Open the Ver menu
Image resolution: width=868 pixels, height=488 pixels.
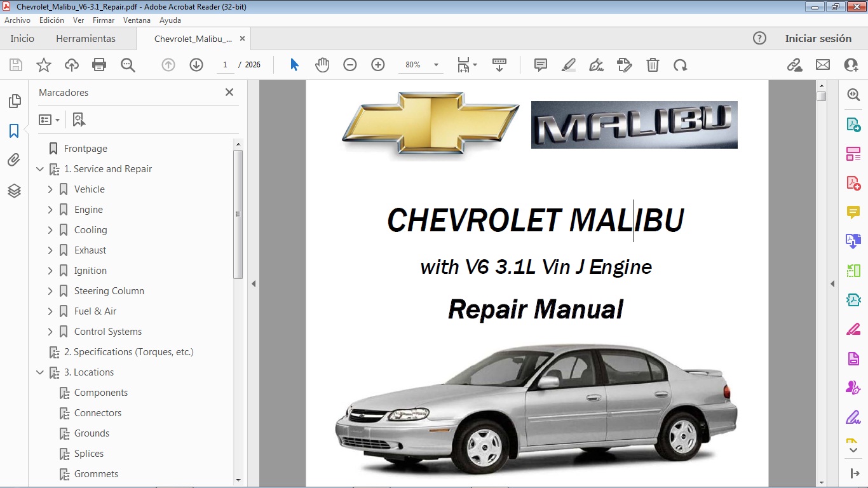point(79,20)
